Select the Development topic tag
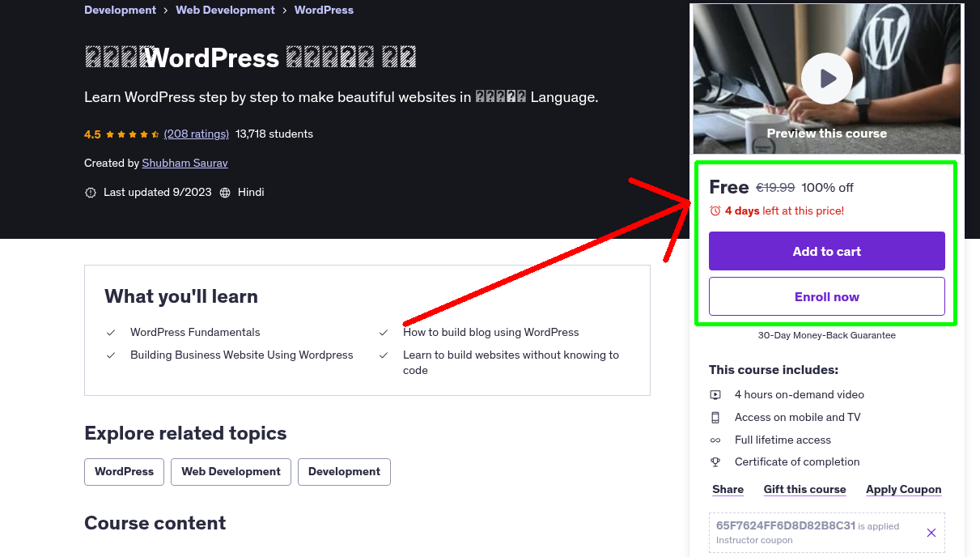 click(x=344, y=472)
